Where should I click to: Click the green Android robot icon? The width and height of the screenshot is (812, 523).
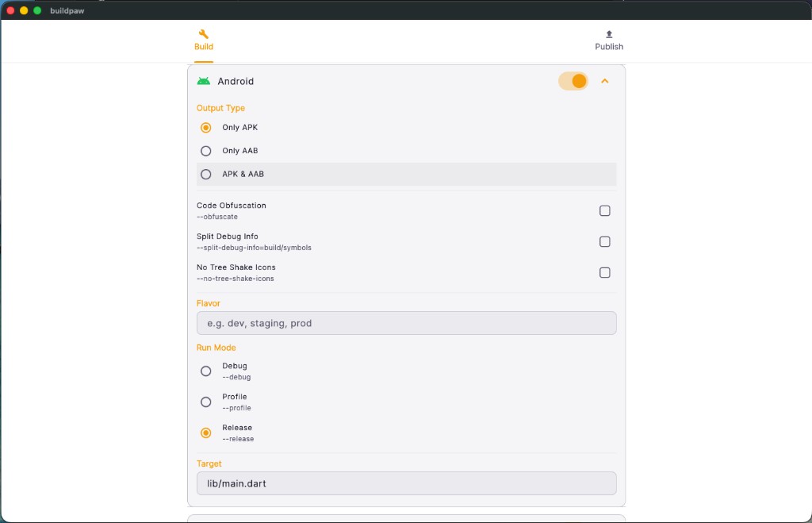coord(205,81)
